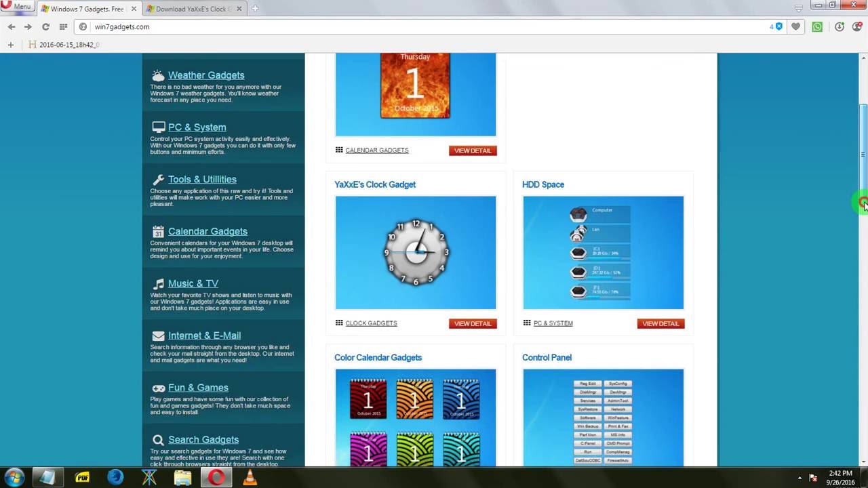Open the Windows Explorer folder in taskbar
Viewport: 868px width, 488px height.
182,477
